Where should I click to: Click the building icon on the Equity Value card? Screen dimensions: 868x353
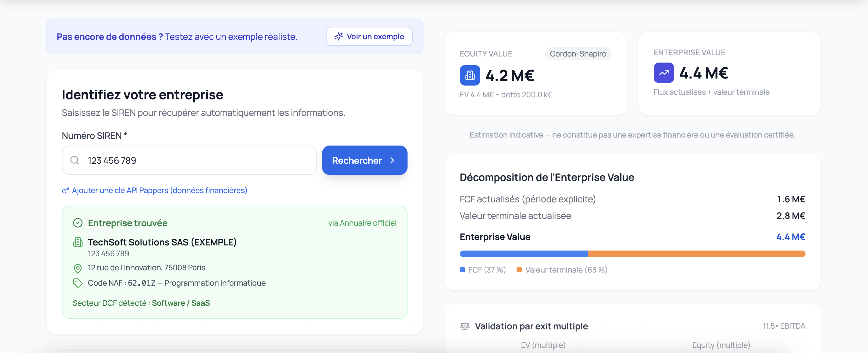[x=469, y=75]
